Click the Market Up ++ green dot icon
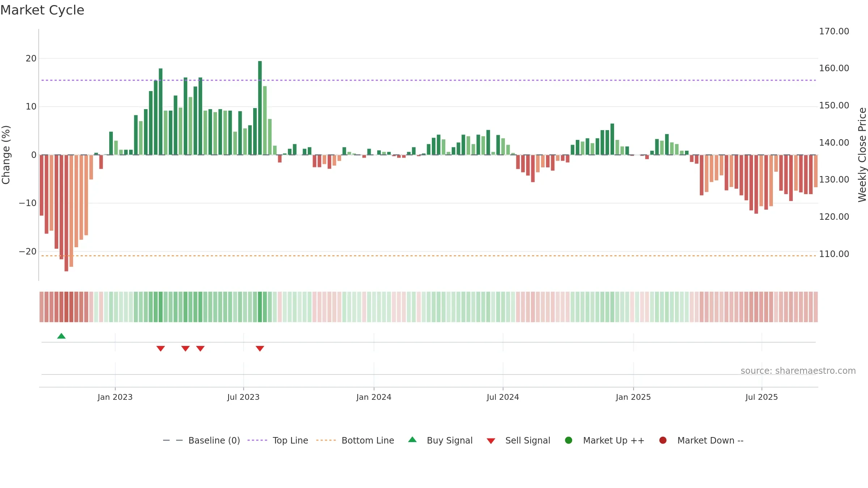This screenshot has height=488, width=868. coord(569,440)
